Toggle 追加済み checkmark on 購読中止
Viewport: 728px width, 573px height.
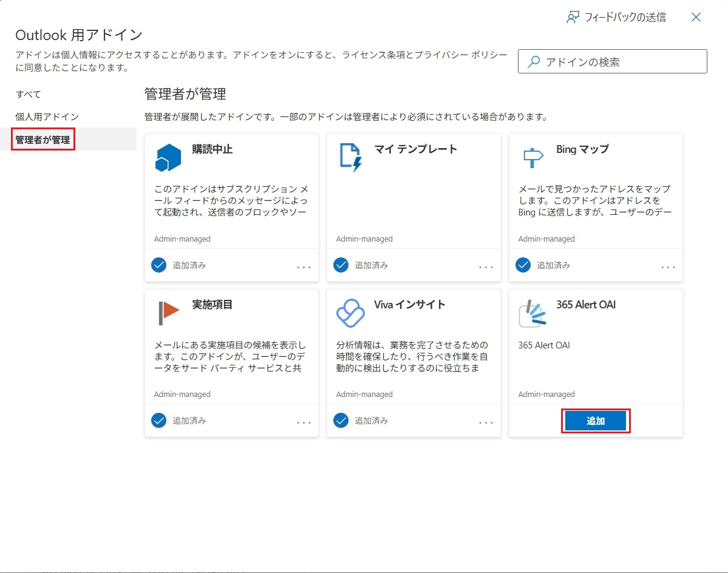pyautogui.click(x=158, y=265)
